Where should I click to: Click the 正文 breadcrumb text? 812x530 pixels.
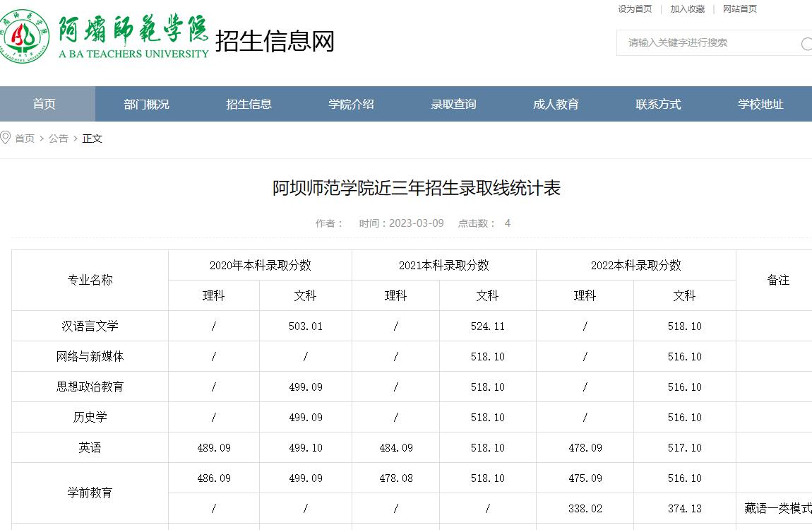[92, 139]
